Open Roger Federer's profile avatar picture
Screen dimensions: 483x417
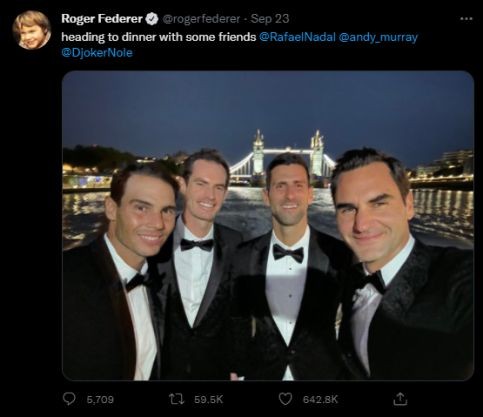click(31, 30)
